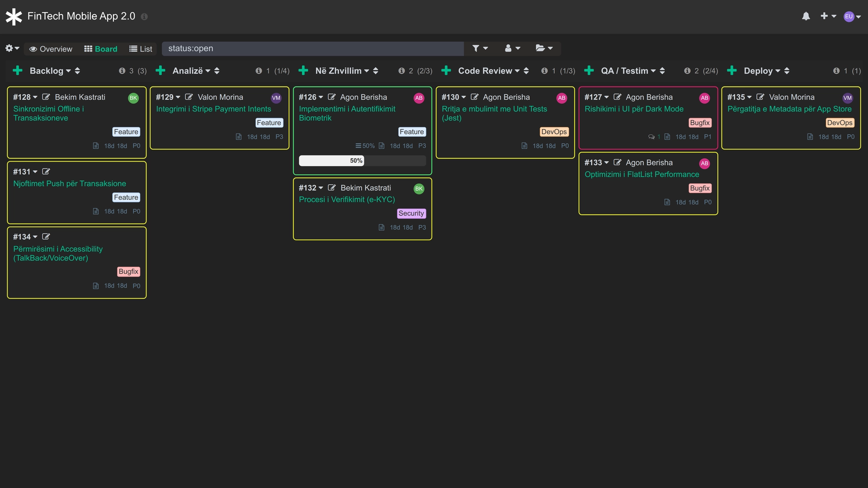Image resolution: width=868 pixels, height=488 pixels.
Task: Open the dropdown on card #128
Action: click(x=35, y=97)
